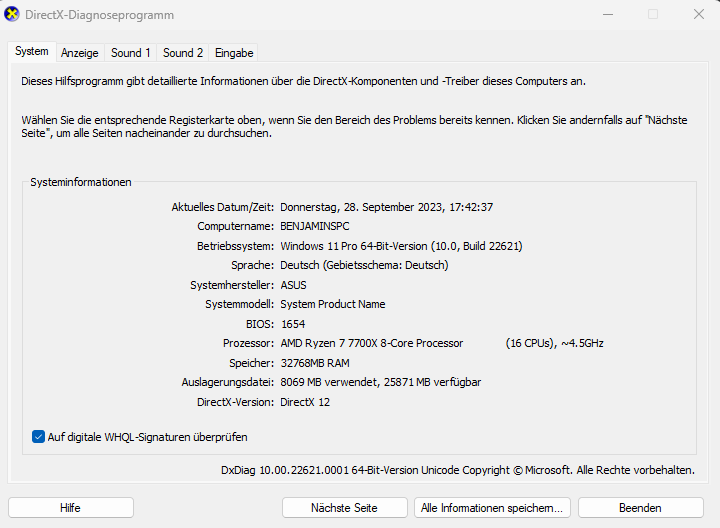The height and width of the screenshot is (528, 720).
Task: Click the BIOS value 1654
Action: pyautogui.click(x=293, y=324)
